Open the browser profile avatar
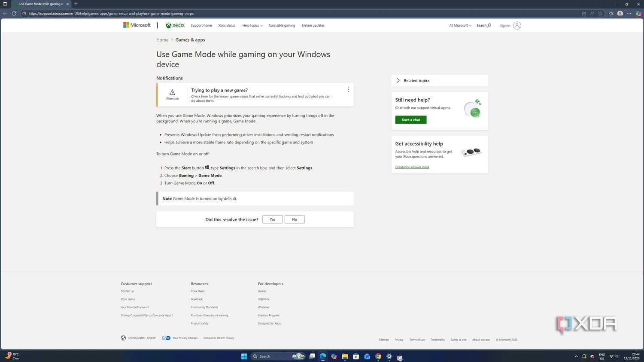This screenshot has height=362, width=644. tap(620, 13)
